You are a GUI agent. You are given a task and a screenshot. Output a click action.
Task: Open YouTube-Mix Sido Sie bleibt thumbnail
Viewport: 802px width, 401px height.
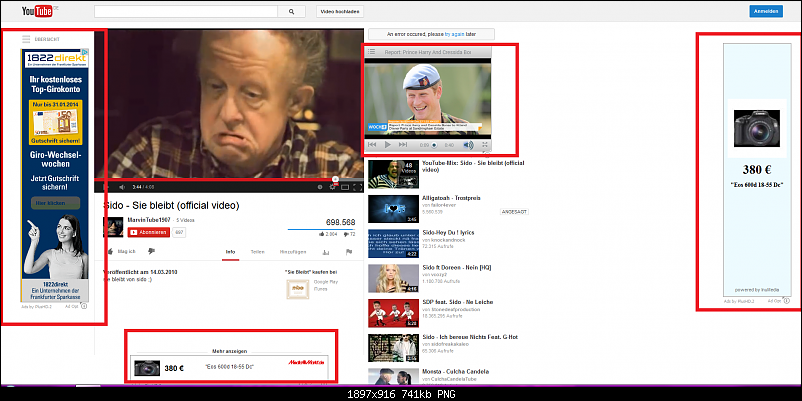pos(393,174)
